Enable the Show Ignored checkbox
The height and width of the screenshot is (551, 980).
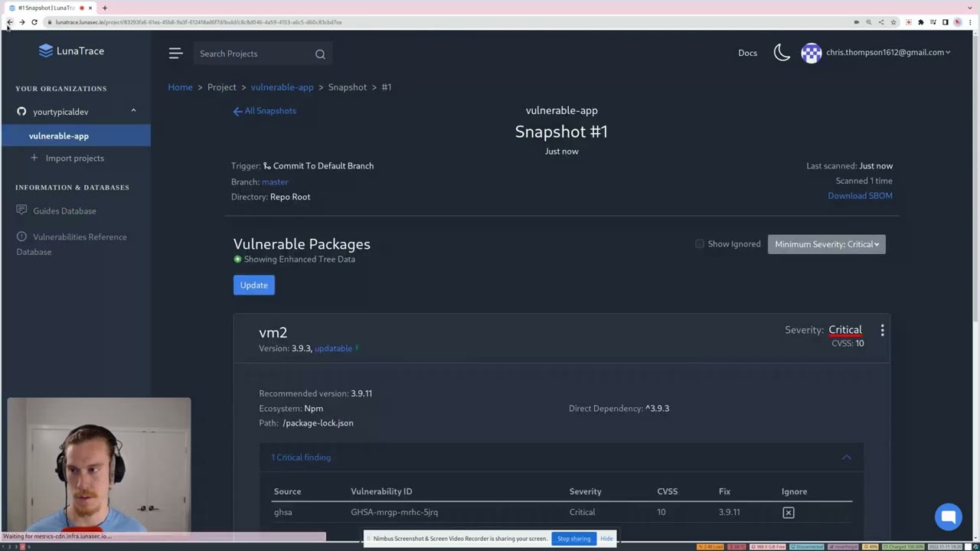click(699, 244)
